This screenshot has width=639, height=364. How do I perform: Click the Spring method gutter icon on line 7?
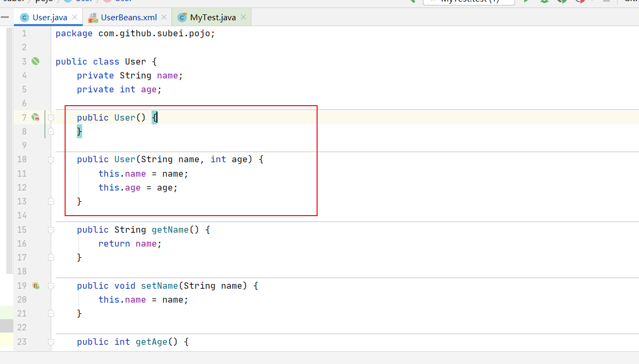tap(36, 117)
